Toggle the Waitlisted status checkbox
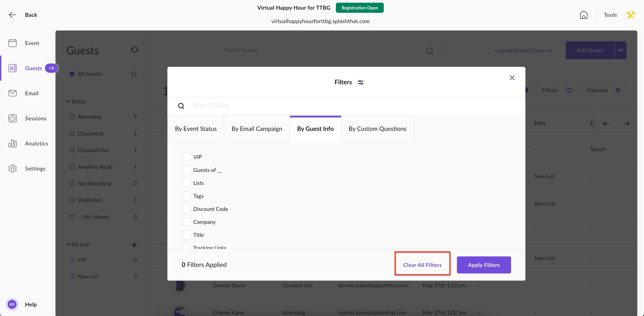The width and height of the screenshot is (644, 316). 72,200
